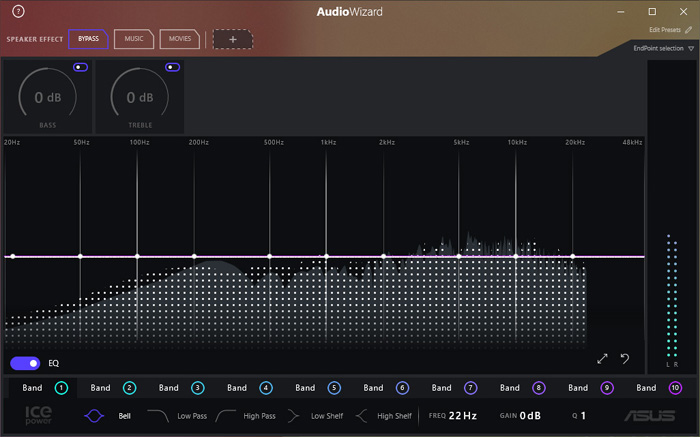Click the Band 5 text label
700x437 pixels.
[x=305, y=388]
